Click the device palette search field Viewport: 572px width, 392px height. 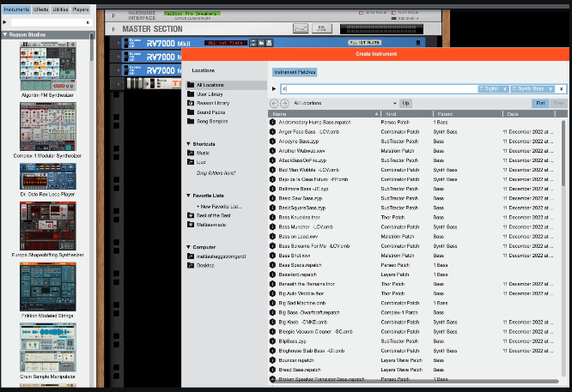tap(48, 22)
